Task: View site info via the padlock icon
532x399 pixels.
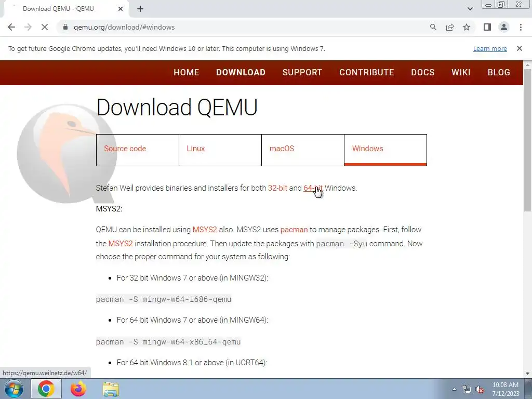Action: coord(65,27)
